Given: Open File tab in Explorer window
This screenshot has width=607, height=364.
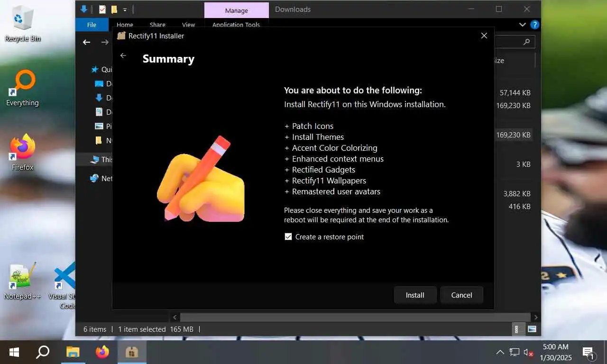Looking at the screenshot, I should click(92, 25).
